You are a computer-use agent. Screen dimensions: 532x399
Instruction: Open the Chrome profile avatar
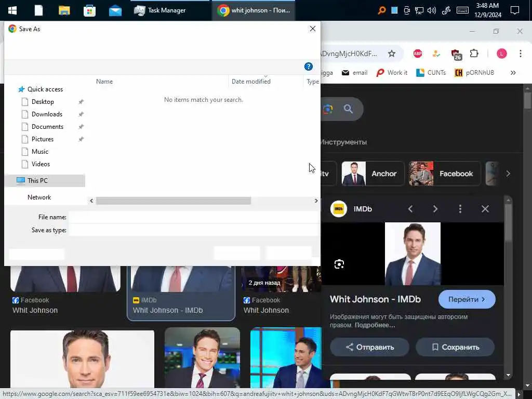pos(501,54)
